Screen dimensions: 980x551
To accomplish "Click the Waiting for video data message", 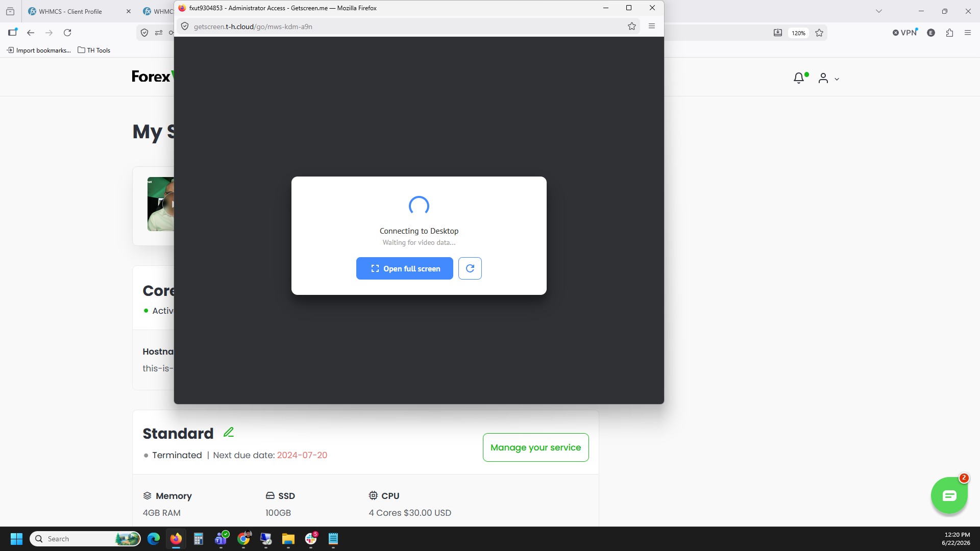I will [419, 242].
